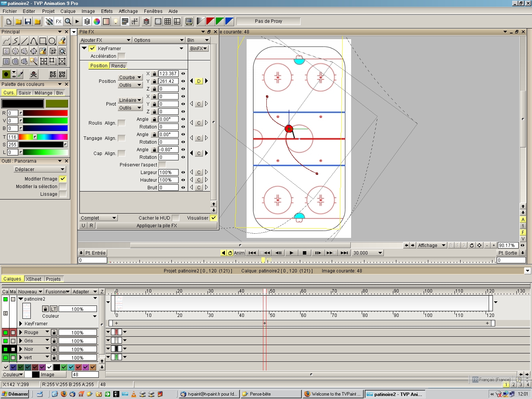This screenshot has height=399, width=532.
Task: Toggle the KeyFramer effect enabled checkbox
Action: (92, 48)
